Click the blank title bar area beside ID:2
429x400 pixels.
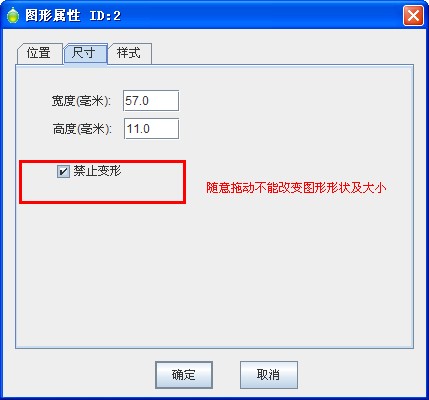[260, 16]
